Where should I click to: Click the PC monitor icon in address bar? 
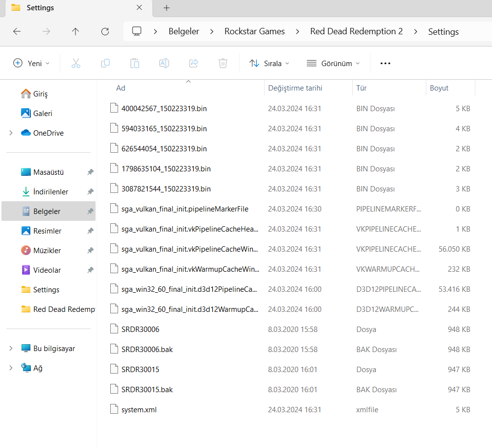click(x=137, y=31)
